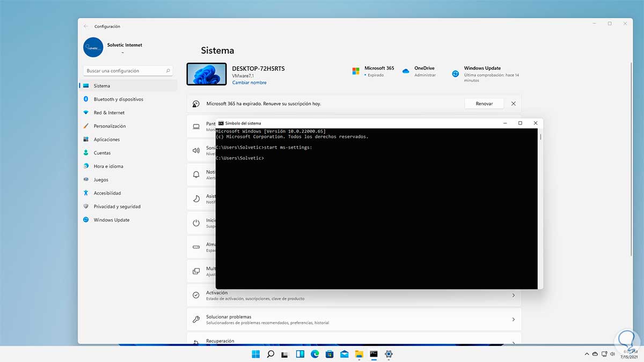The image size is (644, 362).
Task: Click the OneDrive cloud tray icon
Action: click(595, 354)
